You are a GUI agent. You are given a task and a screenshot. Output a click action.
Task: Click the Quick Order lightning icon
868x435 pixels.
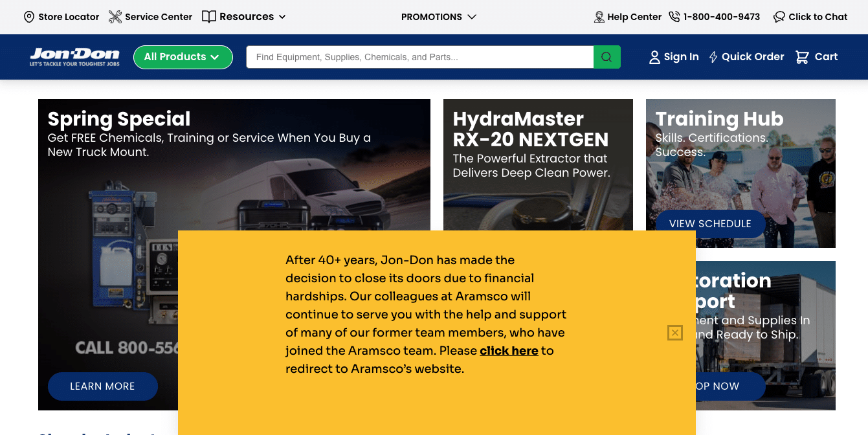(713, 57)
